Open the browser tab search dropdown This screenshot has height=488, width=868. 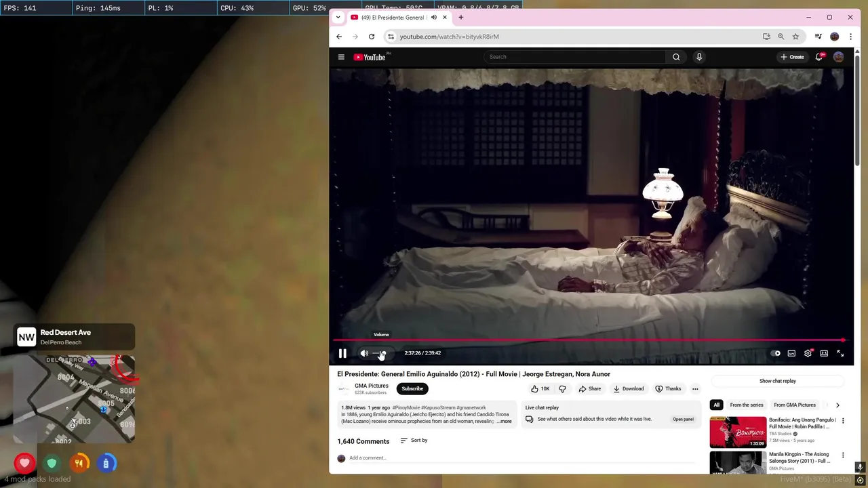click(338, 18)
